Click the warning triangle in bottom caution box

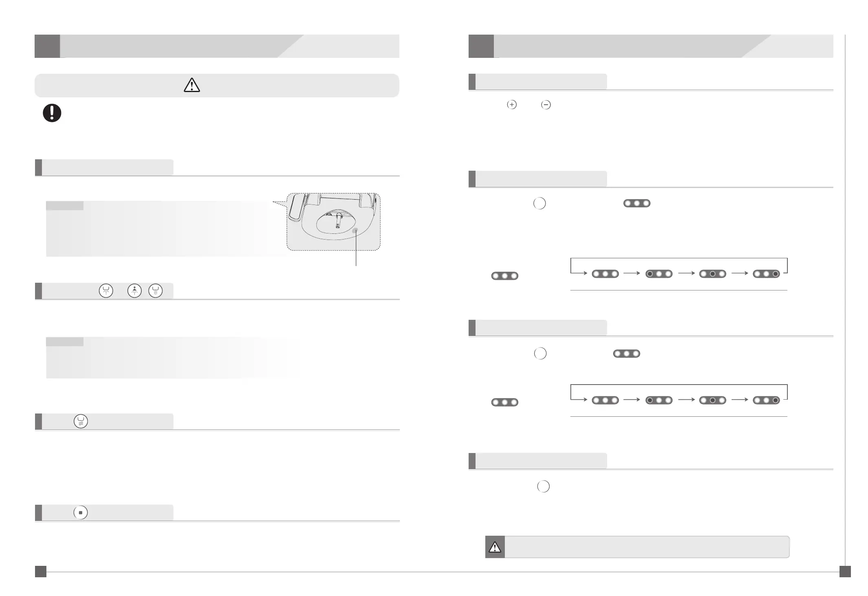tap(495, 547)
